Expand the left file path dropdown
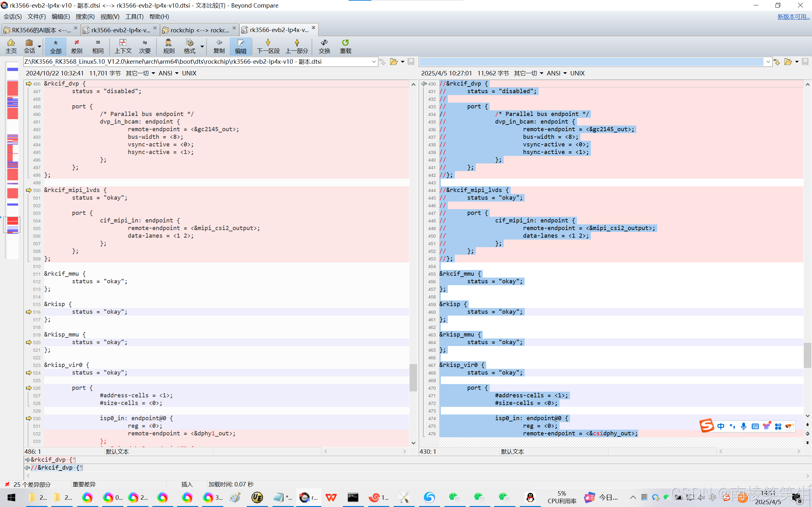812x507 pixels. [x=374, y=62]
